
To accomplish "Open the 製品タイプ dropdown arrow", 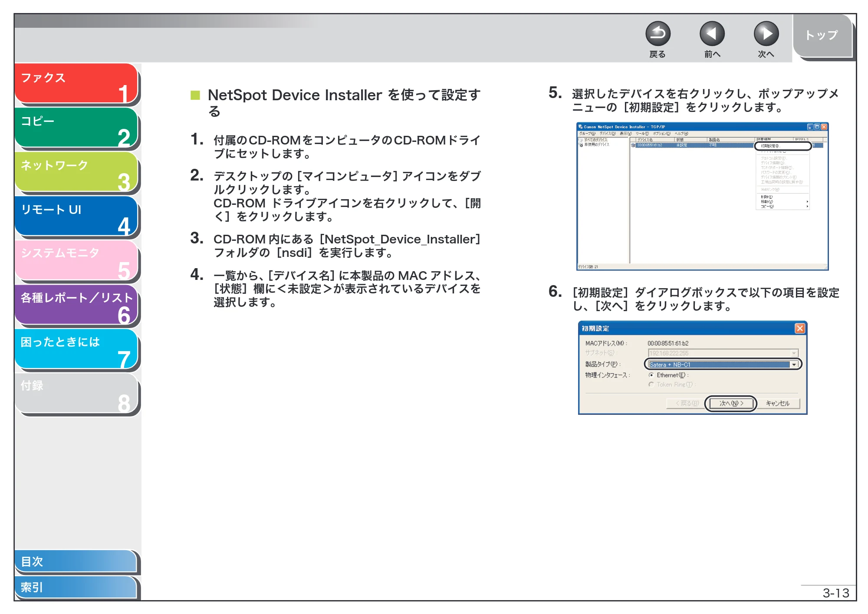I will tap(794, 364).
